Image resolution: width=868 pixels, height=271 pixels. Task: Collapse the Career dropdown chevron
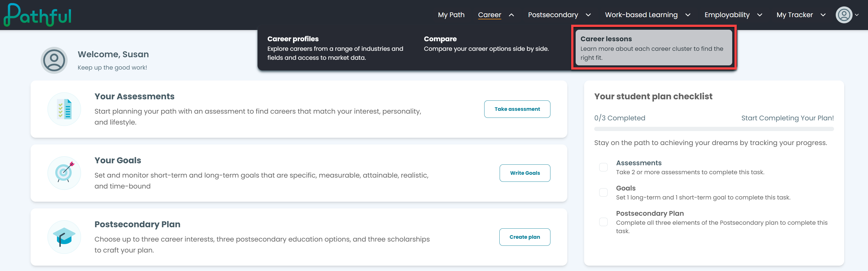511,15
